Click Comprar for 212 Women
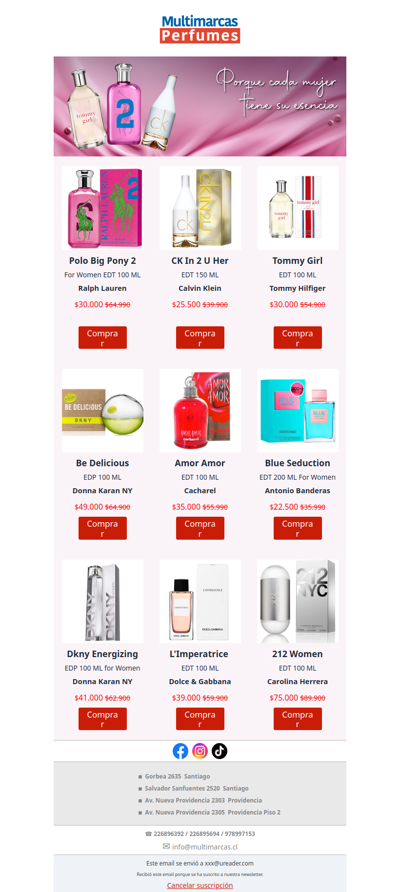Image resolution: width=400 pixels, height=892 pixels. point(298,718)
